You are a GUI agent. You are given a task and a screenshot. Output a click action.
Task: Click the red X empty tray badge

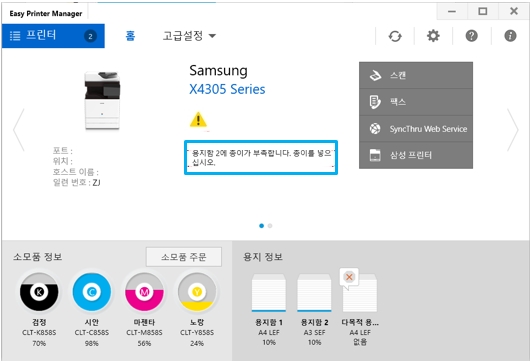349,277
